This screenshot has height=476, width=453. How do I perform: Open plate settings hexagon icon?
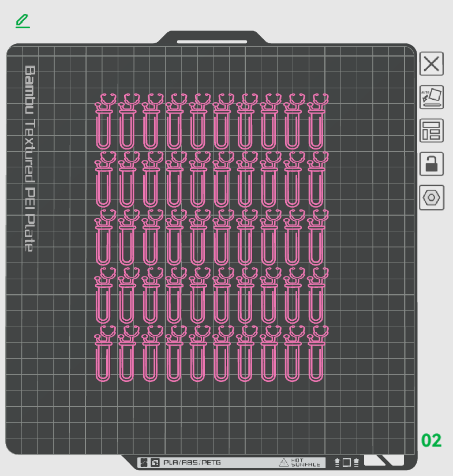pyautogui.click(x=432, y=198)
